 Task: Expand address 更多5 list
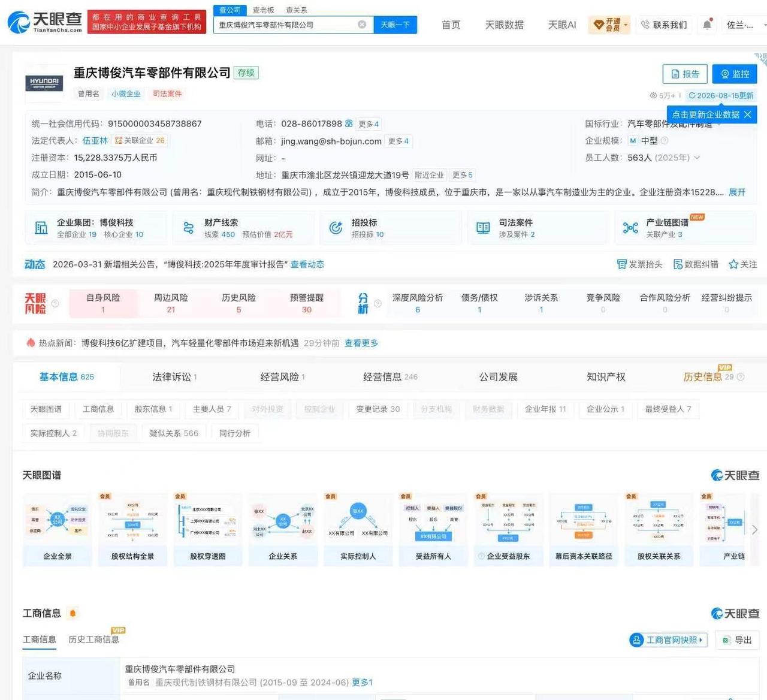pos(463,175)
